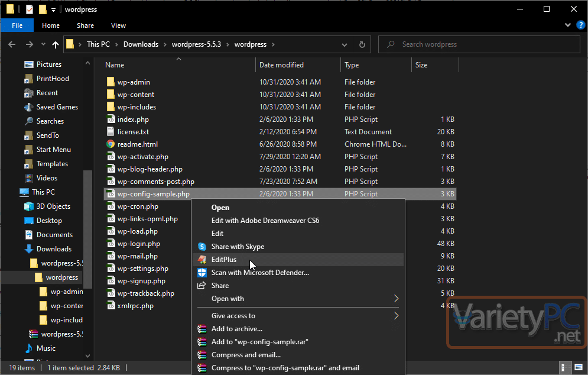Select the wp-login.php file
Screen dimensions: 588x375
pyautogui.click(x=139, y=244)
